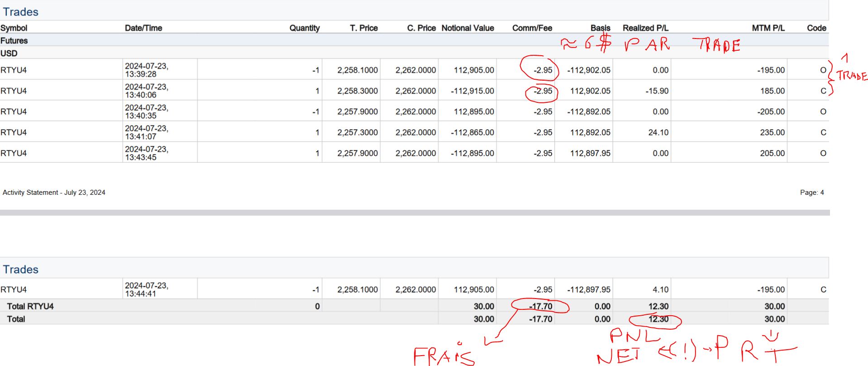Click the Quantity column header

305,28
